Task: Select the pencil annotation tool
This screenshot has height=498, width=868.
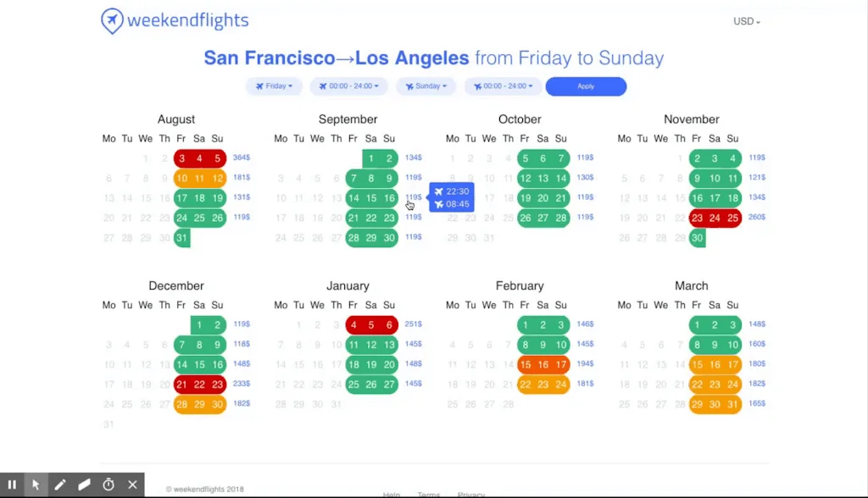Action: click(x=60, y=484)
